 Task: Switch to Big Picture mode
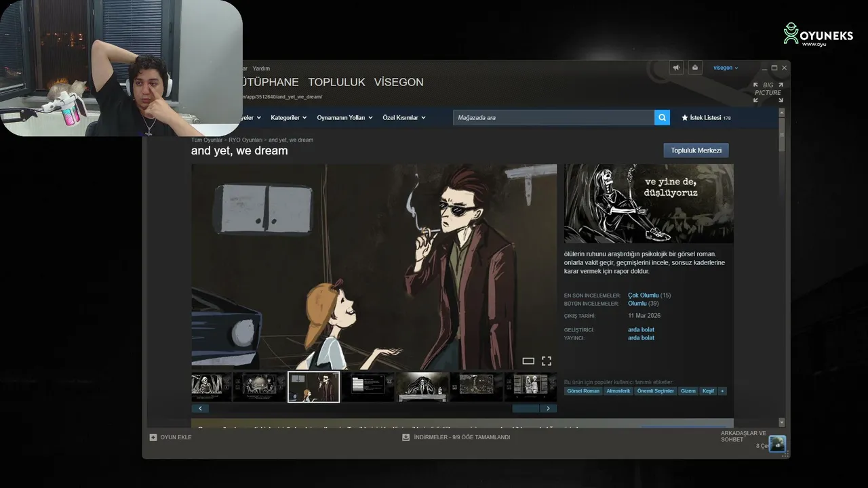click(x=768, y=92)
